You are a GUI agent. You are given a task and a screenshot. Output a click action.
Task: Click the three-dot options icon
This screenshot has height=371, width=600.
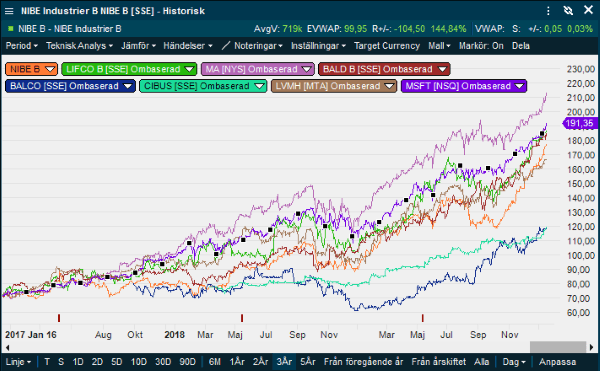pyautogui.click(x=548, y=11)
